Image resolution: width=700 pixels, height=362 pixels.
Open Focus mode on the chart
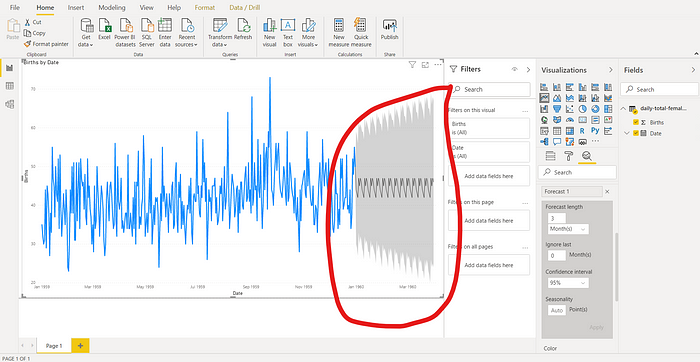click(425, 65)
